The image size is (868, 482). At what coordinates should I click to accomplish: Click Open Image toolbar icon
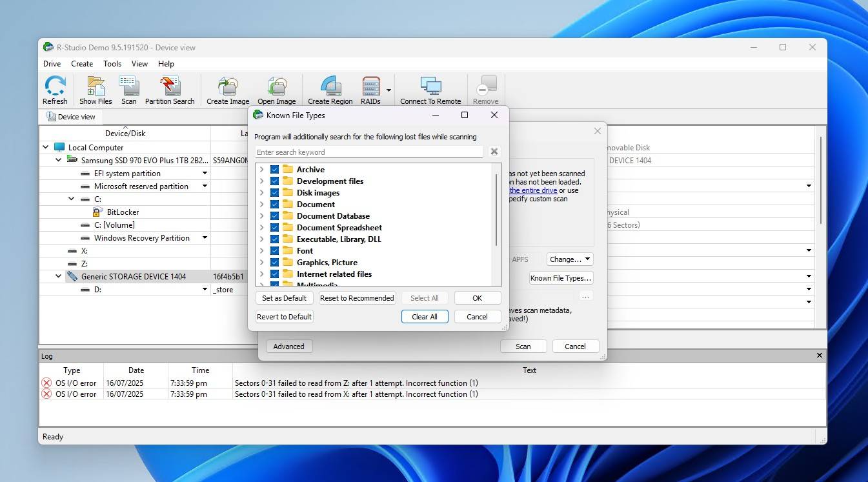point(276,86)
